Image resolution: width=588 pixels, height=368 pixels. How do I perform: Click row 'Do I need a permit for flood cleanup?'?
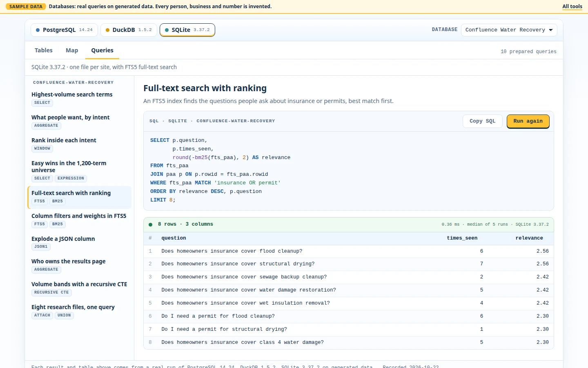349,316
